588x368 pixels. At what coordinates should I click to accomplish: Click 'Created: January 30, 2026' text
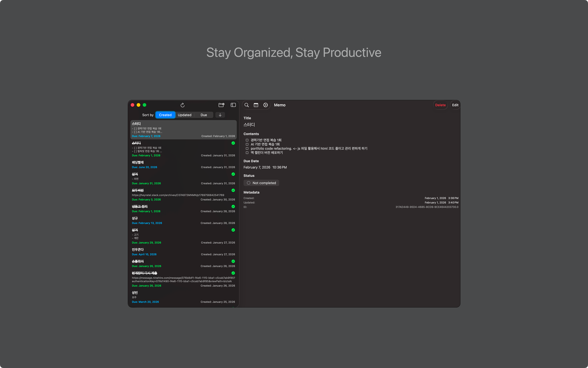[218, 200]
